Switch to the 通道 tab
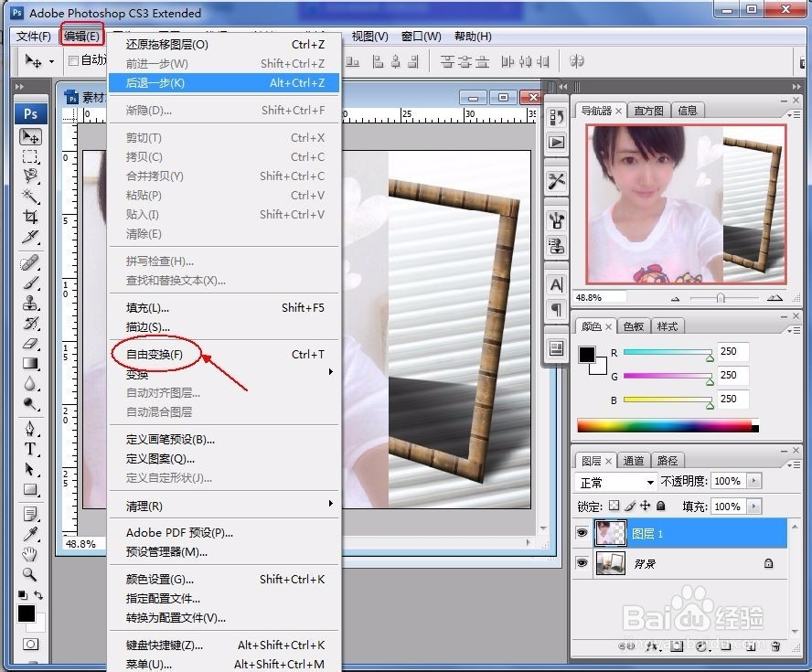This screenshot has width=812, height=672. click(633, 461)
